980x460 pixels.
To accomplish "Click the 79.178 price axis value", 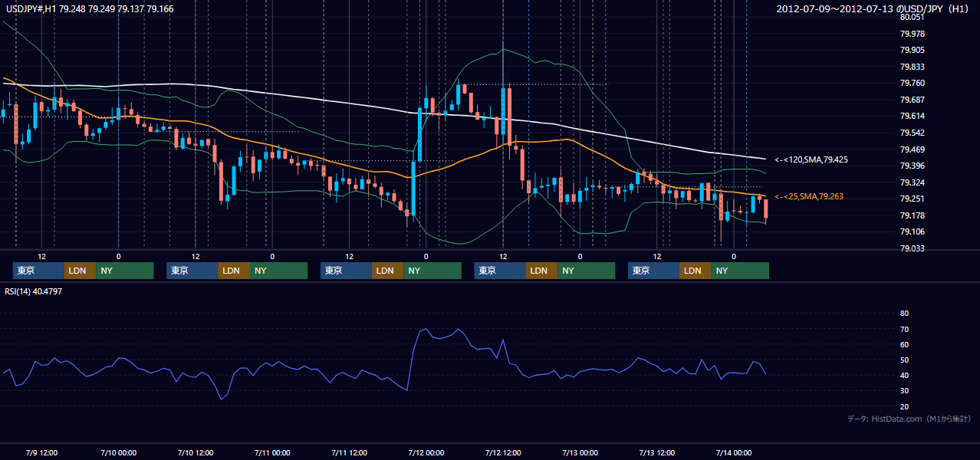I will [x=912, y=215].
